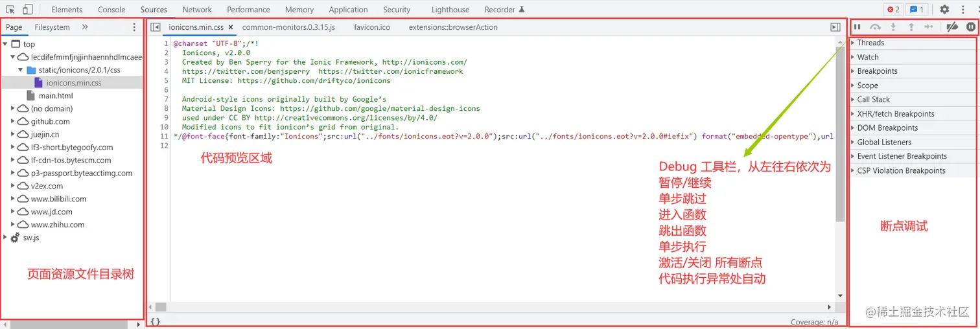Switch to the extensions::browserAction editor tab
This screenshot has height=329, width=980.
pos(453,28)
